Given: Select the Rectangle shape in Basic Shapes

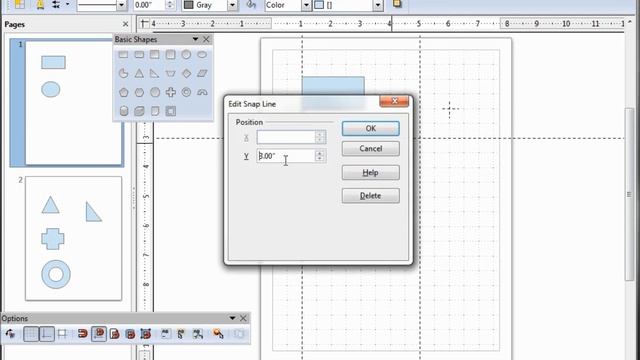Looking at the screenshot, I should coord(123,55).
